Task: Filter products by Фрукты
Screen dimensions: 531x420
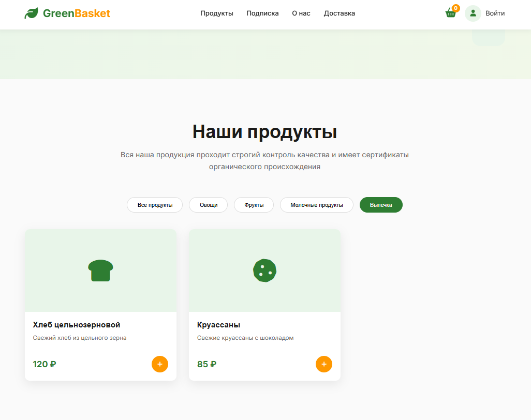Action: tap(254, 205)
